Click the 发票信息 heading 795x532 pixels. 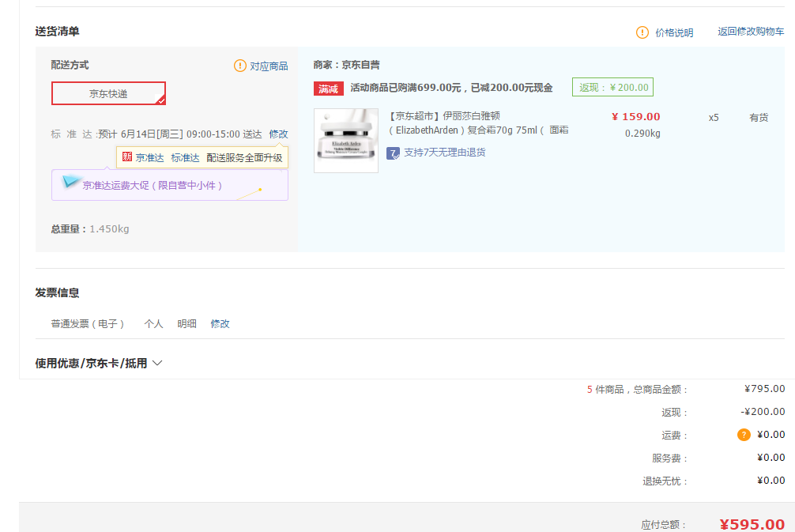pyautogui.click(x=57, y=292)
